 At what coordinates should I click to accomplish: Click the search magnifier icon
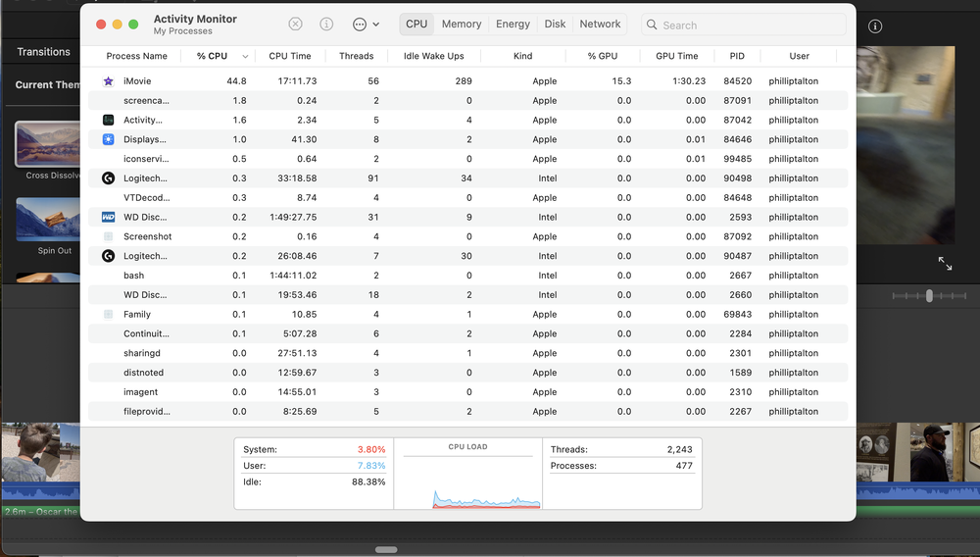click(x=652, y=25)
